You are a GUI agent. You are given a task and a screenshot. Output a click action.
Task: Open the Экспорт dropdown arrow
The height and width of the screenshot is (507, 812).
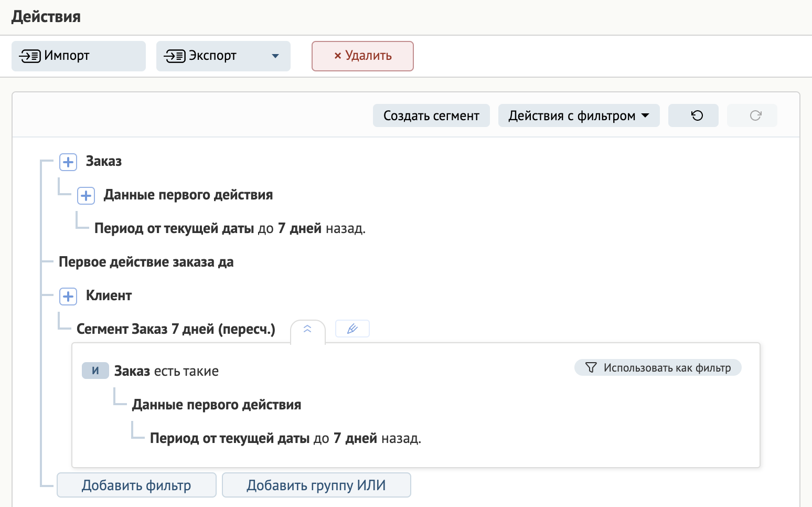coord(275,56)
